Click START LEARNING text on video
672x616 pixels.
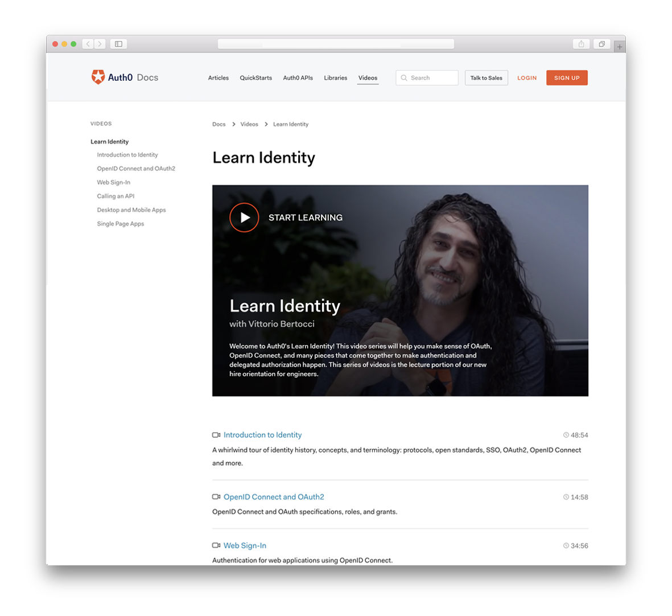tap(306, 217)
